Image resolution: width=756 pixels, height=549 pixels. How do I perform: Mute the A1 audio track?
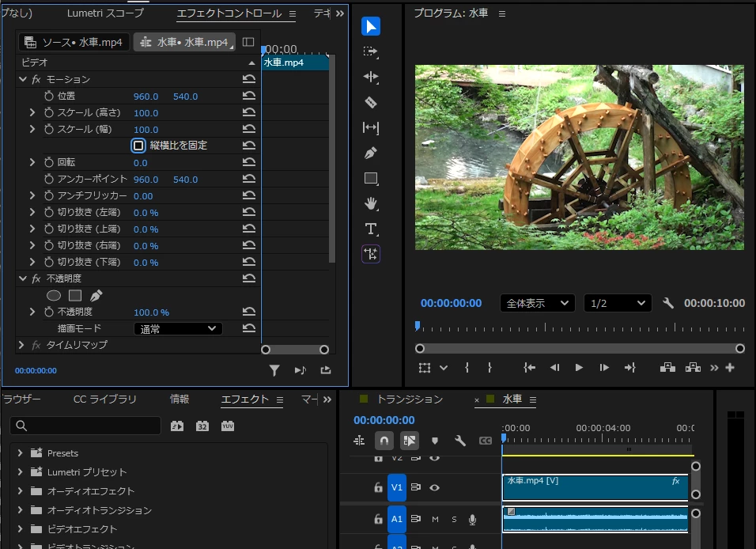(x=436, y=519)
